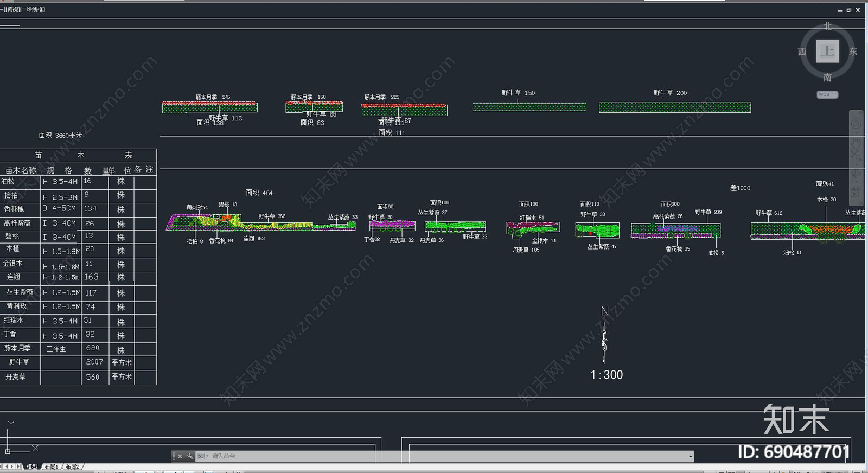Viewport: 868px width, 473px height.
Task: Select the UCS origin icon
Action: [x=8, y=451]
